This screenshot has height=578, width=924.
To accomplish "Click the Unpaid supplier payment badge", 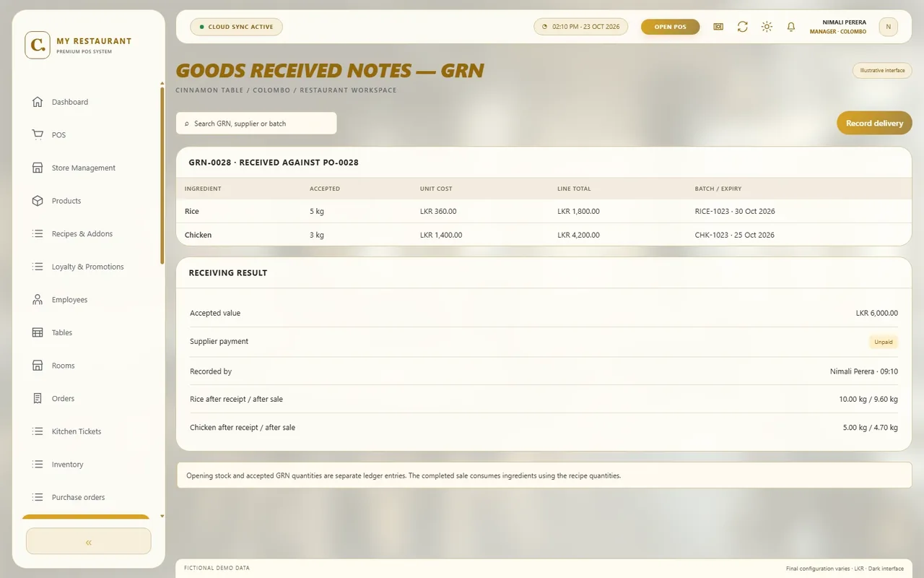I will click(883, 342).
